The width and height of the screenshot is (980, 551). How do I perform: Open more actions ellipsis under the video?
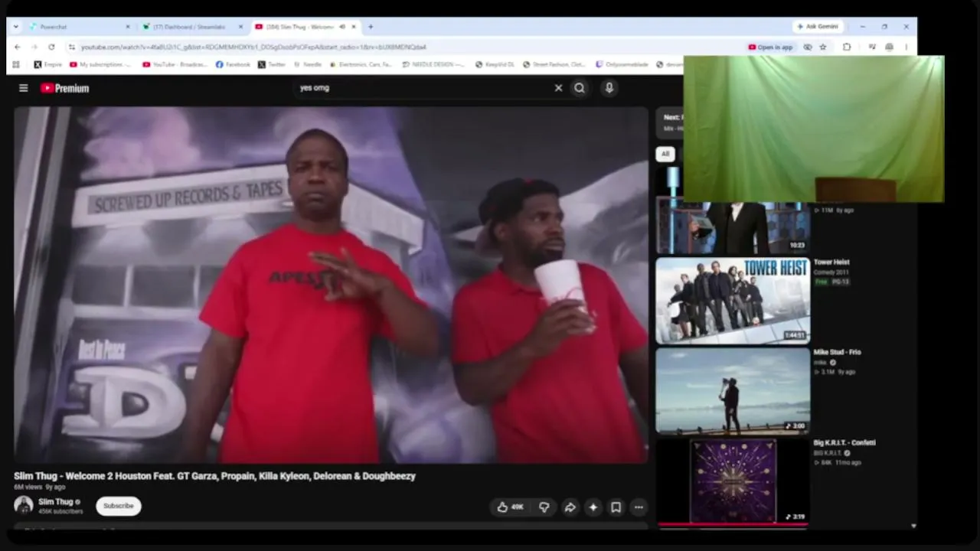[x=639, y=507]
